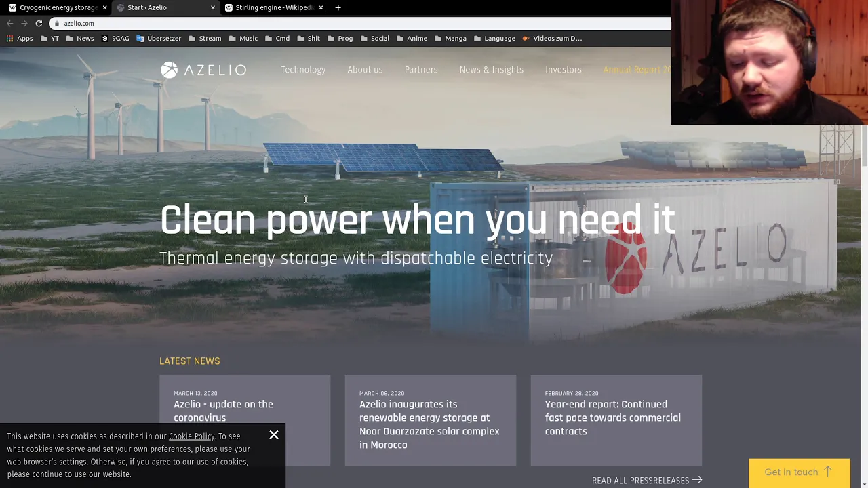Image resolution: width=868 pixels, height=488 pixels.
Task: Open the Anime bookmarks folder
Action: tap(412, 39)
